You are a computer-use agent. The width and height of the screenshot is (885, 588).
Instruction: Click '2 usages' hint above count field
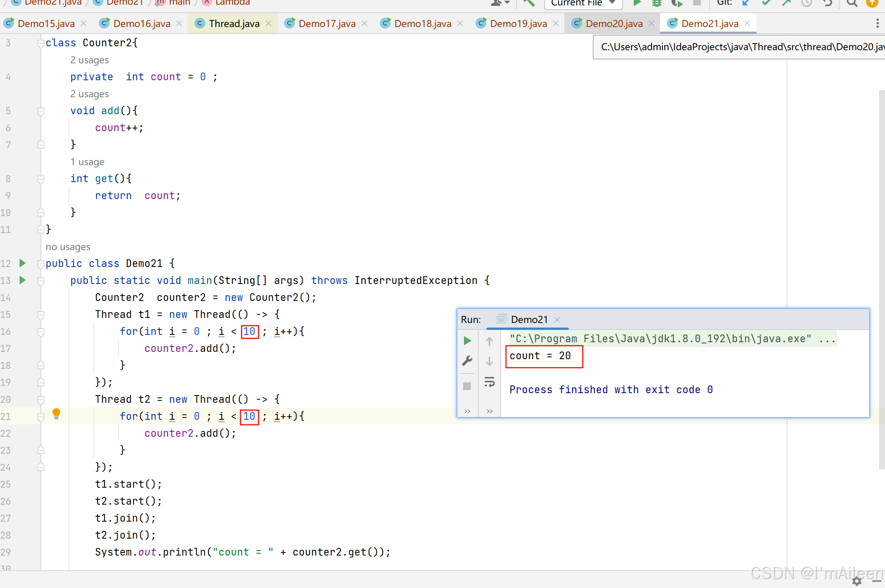(90, 60)
